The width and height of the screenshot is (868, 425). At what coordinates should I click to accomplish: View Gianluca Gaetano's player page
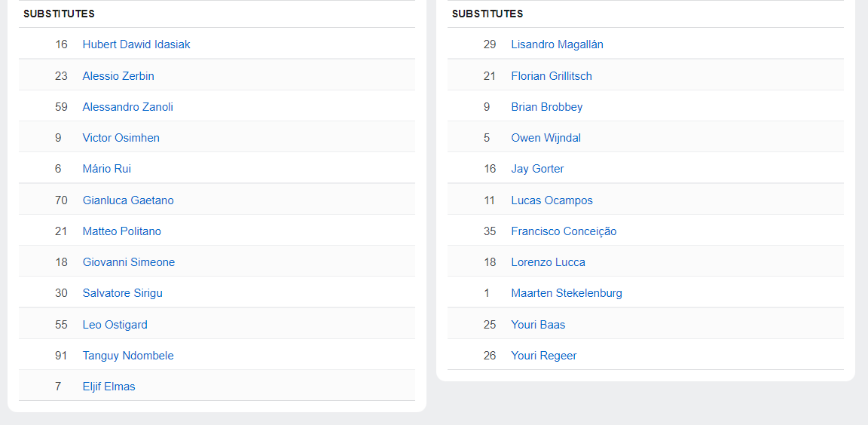(x=127, y=200)
